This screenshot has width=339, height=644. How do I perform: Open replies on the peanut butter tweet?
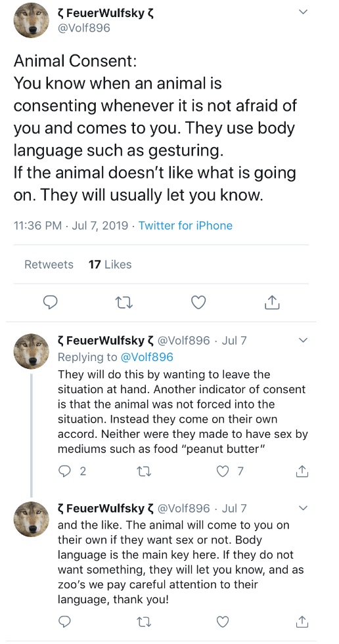click(72, 471)
